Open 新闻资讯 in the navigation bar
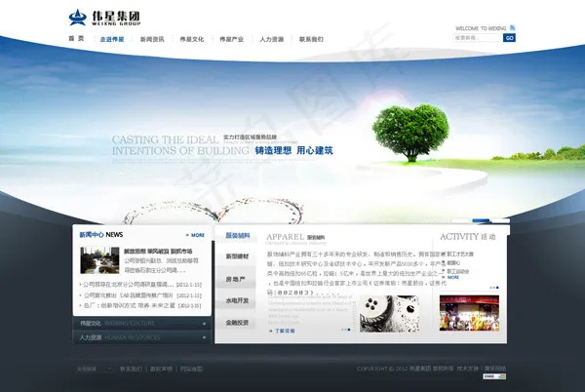Viewport: 585px width, 392px height. pyautogui.click(x=152, y=39)
